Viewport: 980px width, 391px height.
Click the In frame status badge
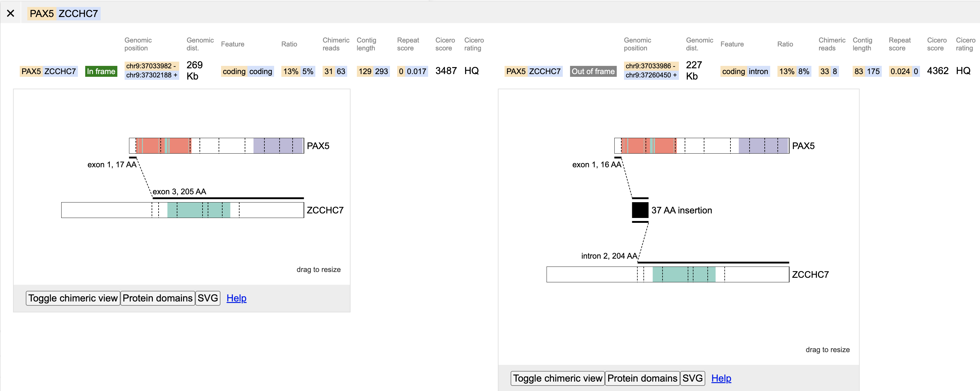click(x=101, y=71)
